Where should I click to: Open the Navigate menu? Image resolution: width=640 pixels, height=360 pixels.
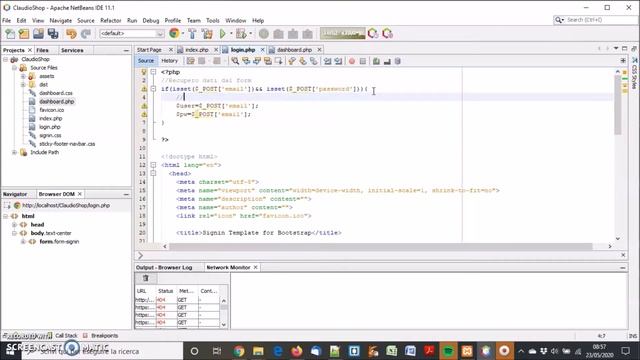60,20
